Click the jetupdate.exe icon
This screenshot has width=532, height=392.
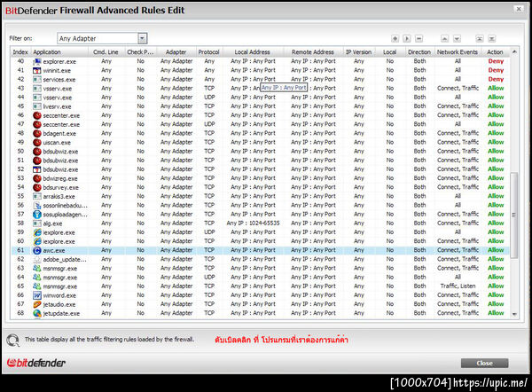click(x=37, y=313)
